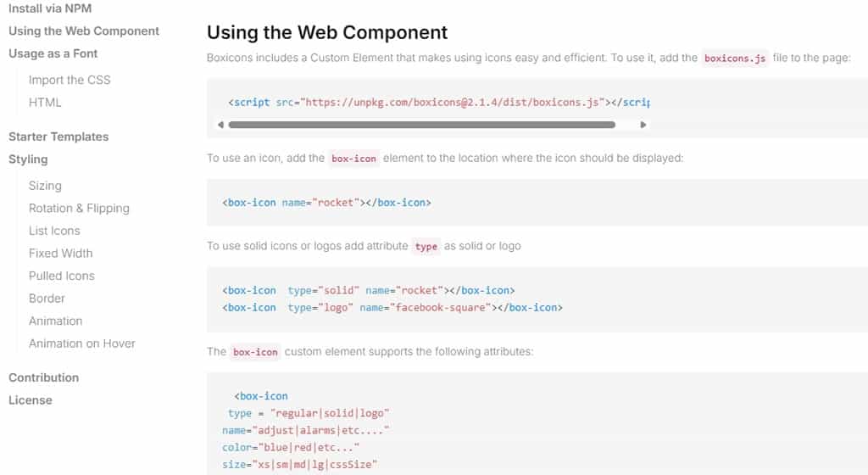
Task: Open the Contribution section
Action: tap(43, 377)
